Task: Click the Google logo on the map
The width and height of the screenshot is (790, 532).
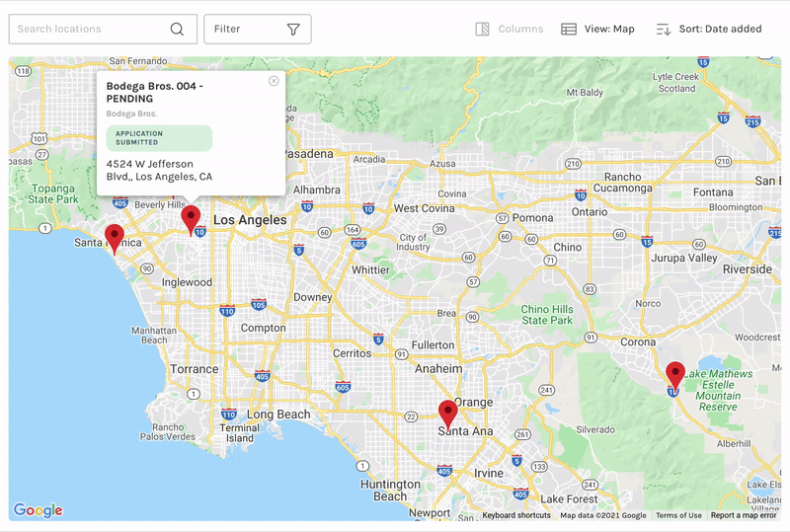Action: click(39, 510)
